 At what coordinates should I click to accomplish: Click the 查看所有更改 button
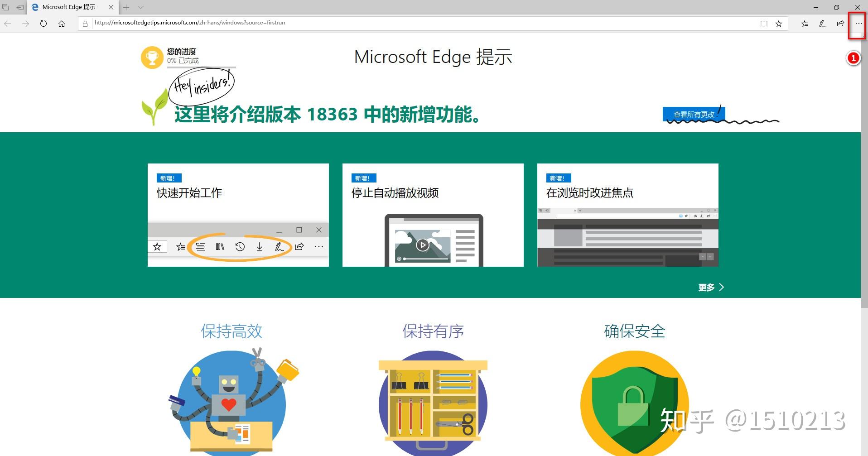click(694, 114)
